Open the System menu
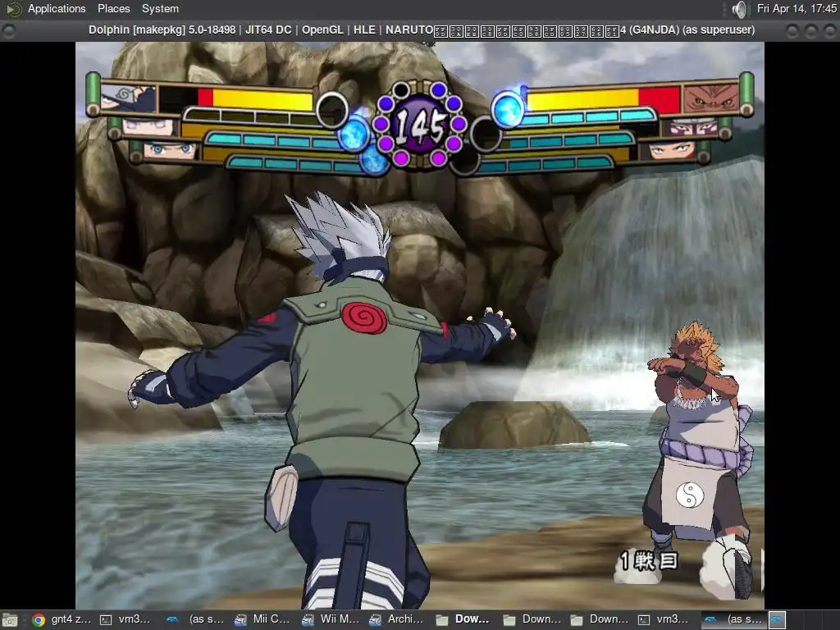The width and height of the screenshot is (840, 630). coord(160,8)
